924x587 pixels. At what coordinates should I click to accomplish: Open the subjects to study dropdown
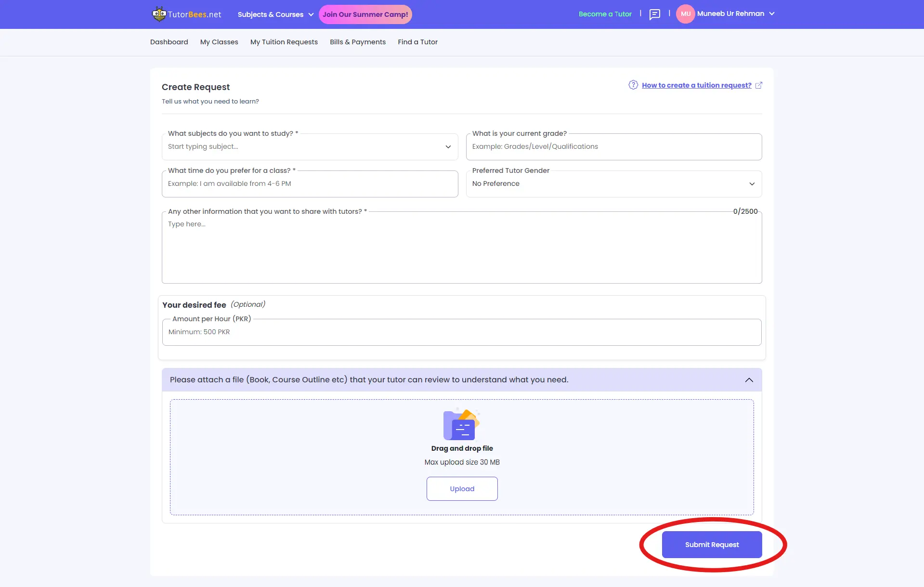tap(310, 147)
